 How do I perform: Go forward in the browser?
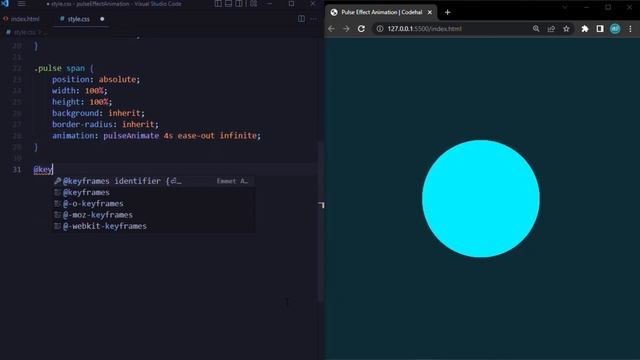(x=346, y=29)
